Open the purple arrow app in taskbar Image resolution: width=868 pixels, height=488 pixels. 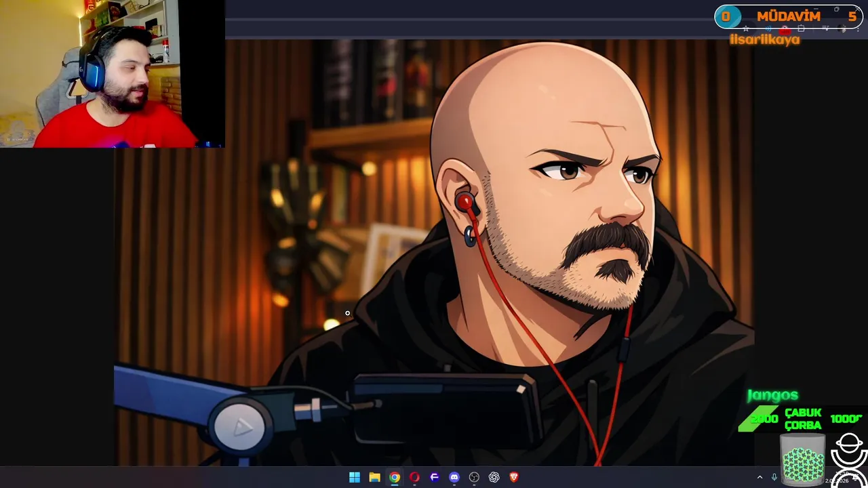coord(434,477)
